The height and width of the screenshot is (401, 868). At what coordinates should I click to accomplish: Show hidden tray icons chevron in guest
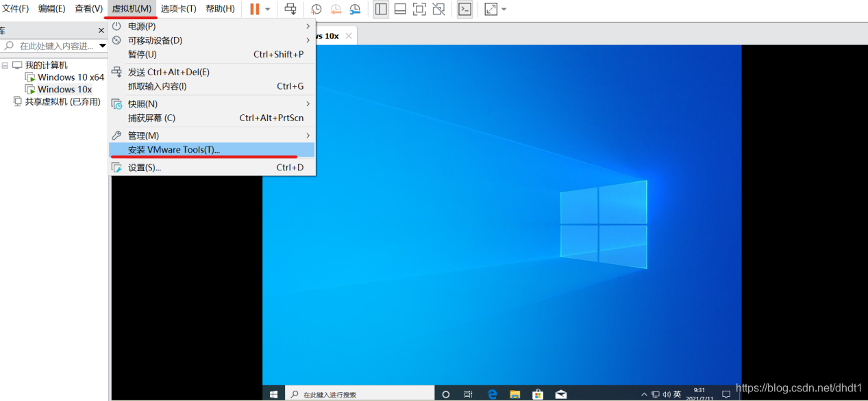[x=644, y=395]
